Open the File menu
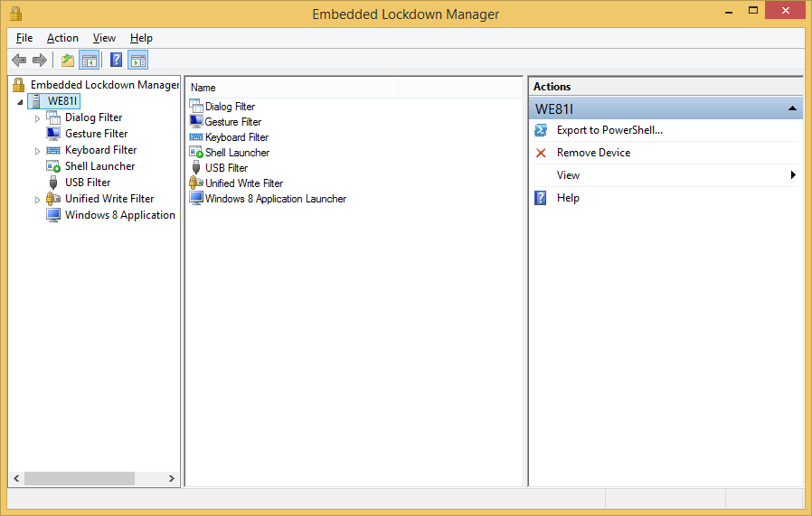Image resolution: width=812 pixels, height=516 pixels. pyautogui.click(x=24, y=38)
